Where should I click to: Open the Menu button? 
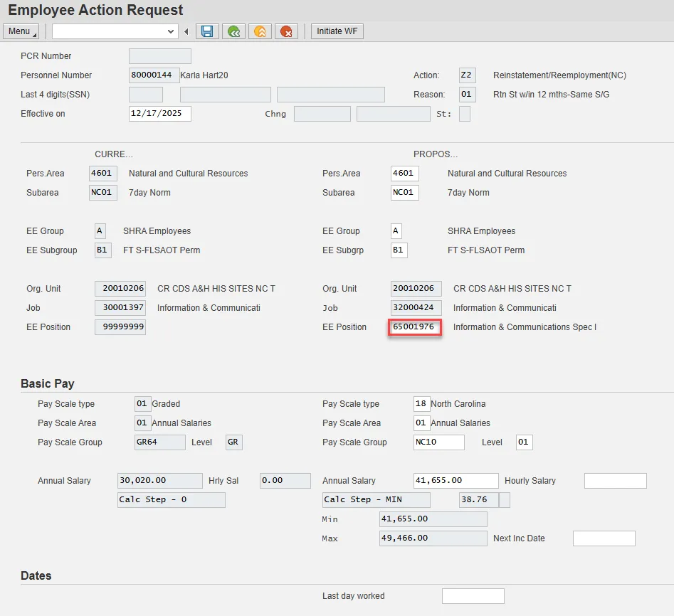pos(22,31)
